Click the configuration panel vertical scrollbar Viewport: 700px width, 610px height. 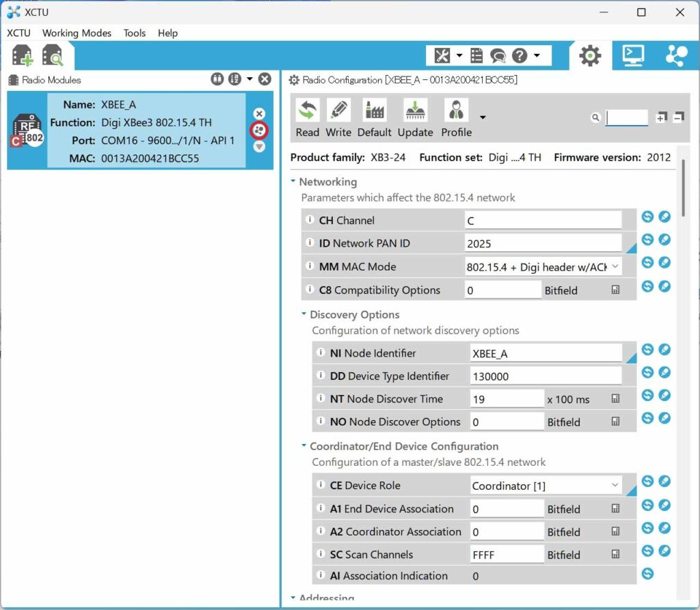(x=684, y=188)
